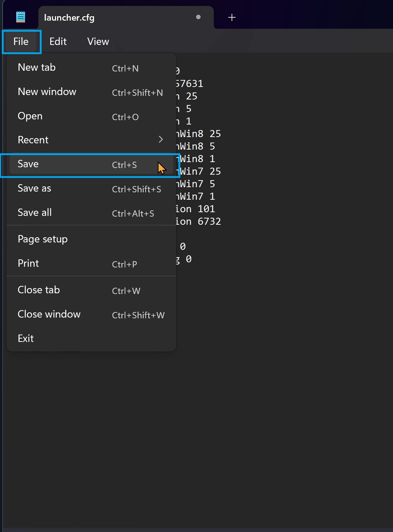Add a new tab with plus icon
This screenshot has height=532, width=393.
[232, 17]
